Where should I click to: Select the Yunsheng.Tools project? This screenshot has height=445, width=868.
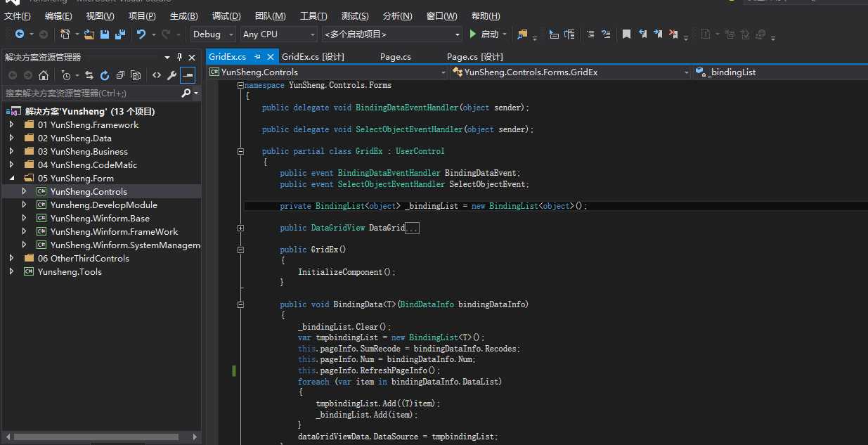tap(70, 271)
